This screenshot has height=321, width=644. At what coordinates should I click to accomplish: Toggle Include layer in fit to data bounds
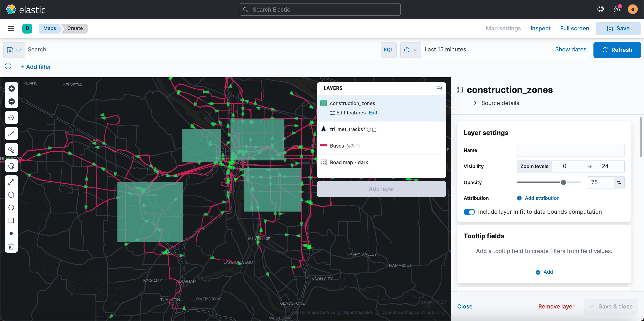(469, 212)
